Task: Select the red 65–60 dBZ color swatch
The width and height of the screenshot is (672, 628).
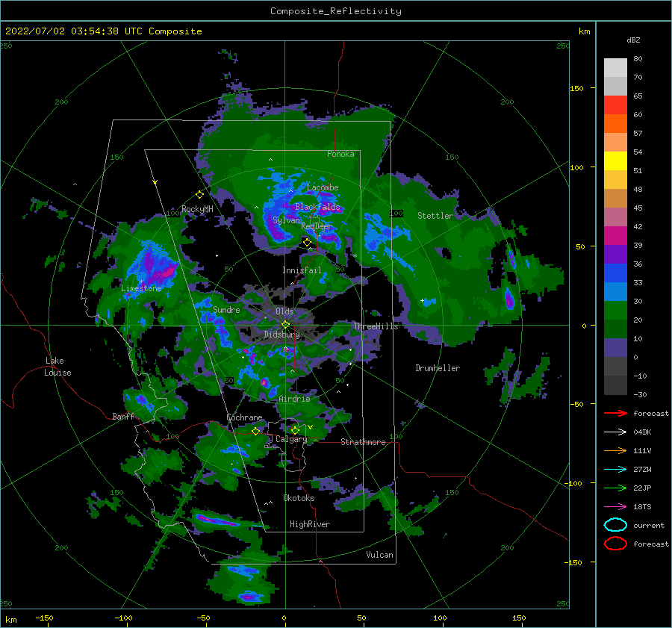Action: click(615, 105)
